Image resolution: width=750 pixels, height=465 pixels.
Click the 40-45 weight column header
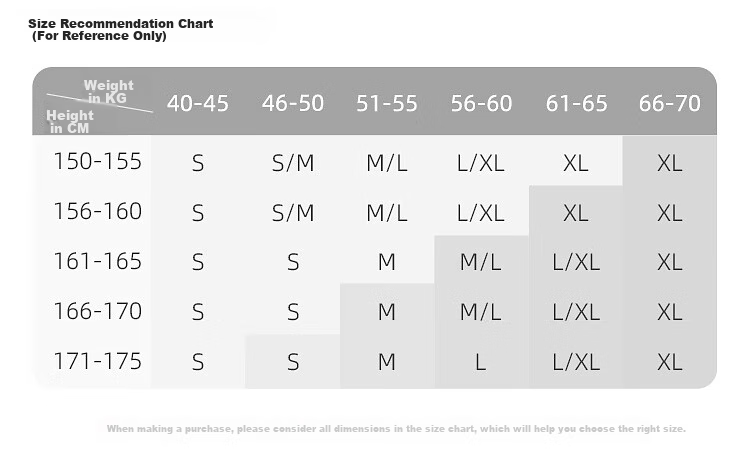[x=198, y=103]
